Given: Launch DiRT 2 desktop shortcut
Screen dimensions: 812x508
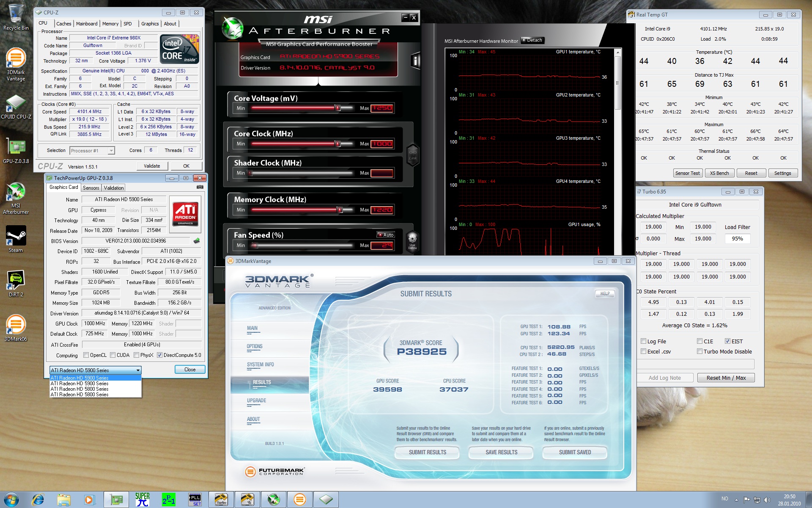Looking at the screenshot, I should 16,284.
